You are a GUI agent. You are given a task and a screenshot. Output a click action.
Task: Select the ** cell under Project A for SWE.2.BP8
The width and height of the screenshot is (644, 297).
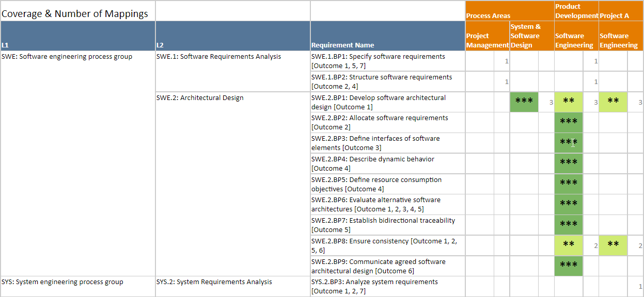(613, 245)
